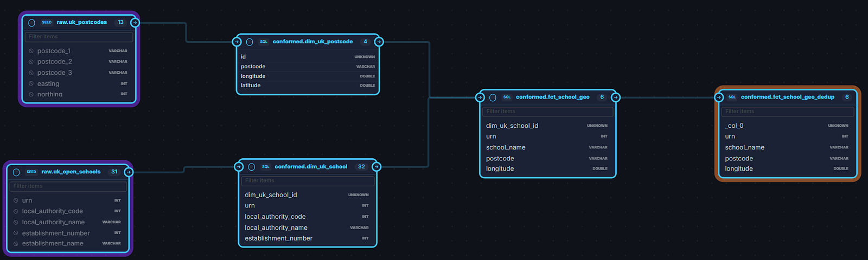Select the dim_uk_school_id column in conformed.fct_school_geo
This screenshot has width=868, height=260.
[547, 126]
